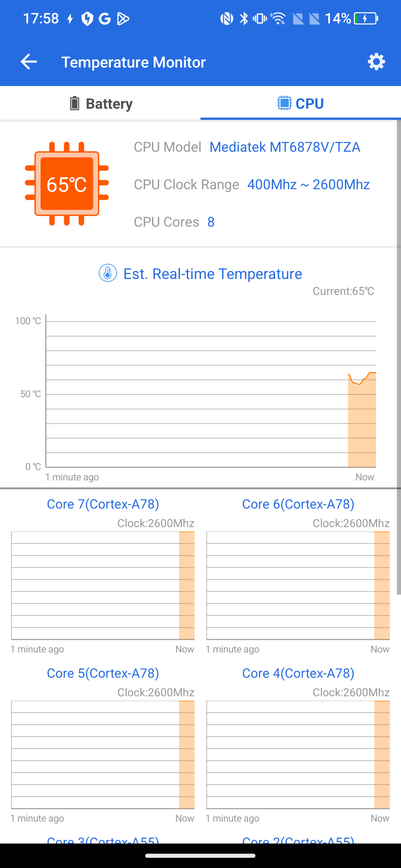This screenshot has height=868, width=401.
Task: Click the vertical scrollbar on right edge
Action: coord(399,357)
